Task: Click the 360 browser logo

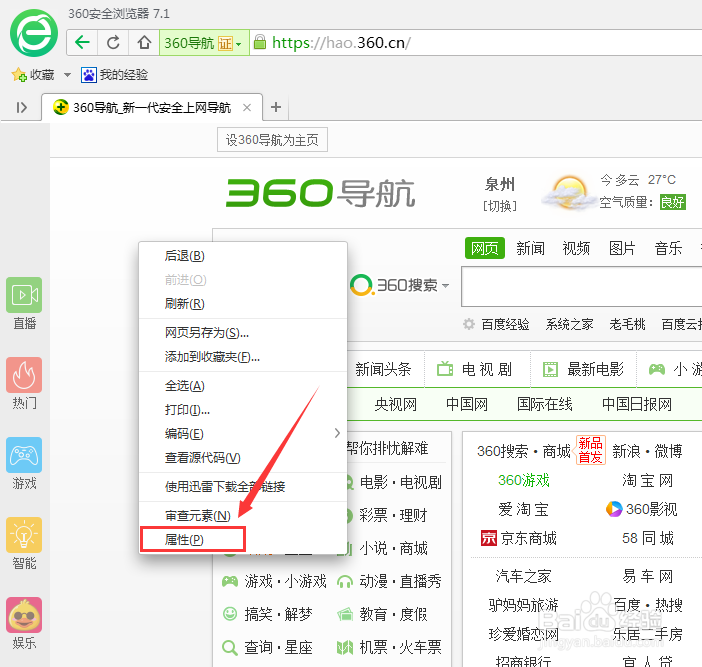Action: pos(34,33)
